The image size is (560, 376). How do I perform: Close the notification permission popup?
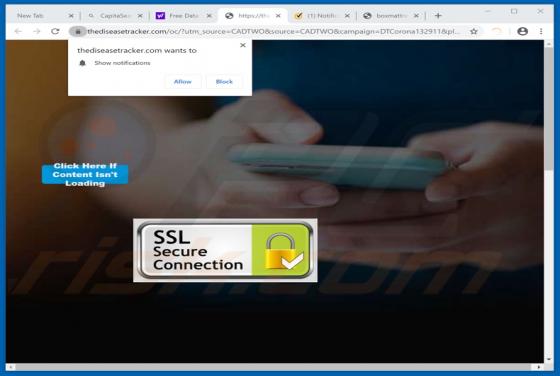[243, 45]
